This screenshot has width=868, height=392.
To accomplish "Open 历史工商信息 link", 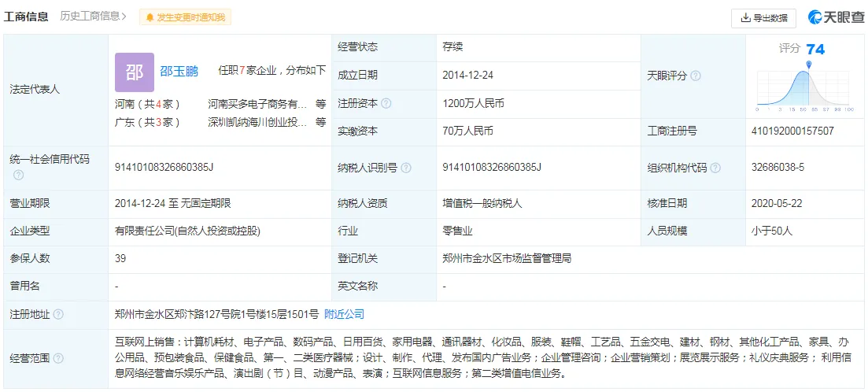I will click(x=93, y=17).
